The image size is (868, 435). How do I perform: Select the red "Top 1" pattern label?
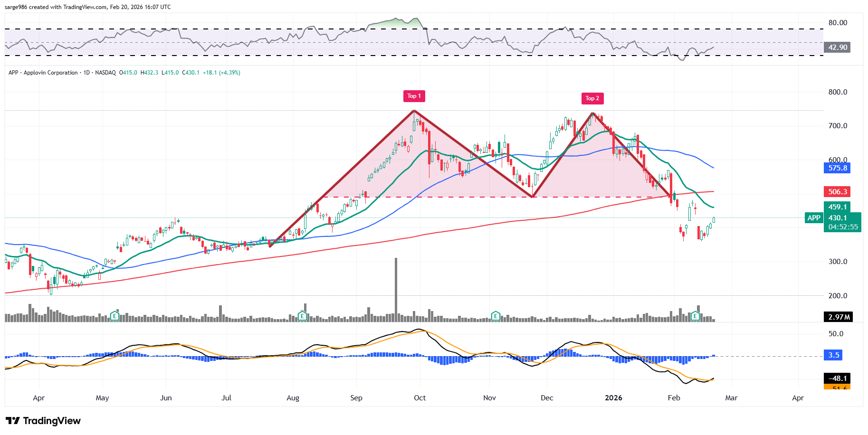[414, 96]
